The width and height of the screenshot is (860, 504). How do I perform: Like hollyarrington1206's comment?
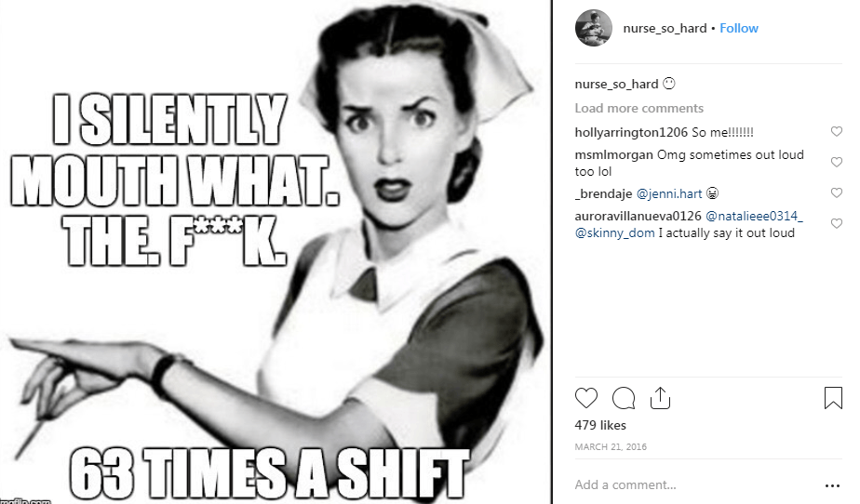pos(836,131)
